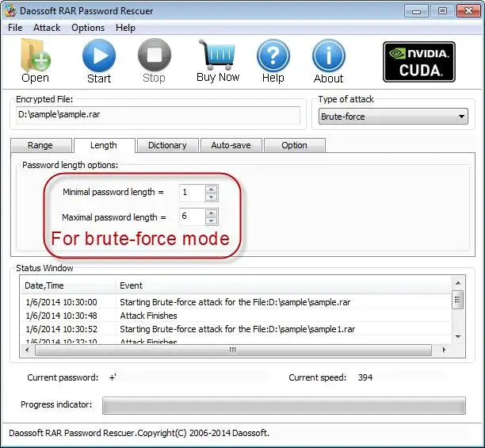Click the progress indicator bar
The height and width of the screenshot is (448, 485).
pos(284,405)
